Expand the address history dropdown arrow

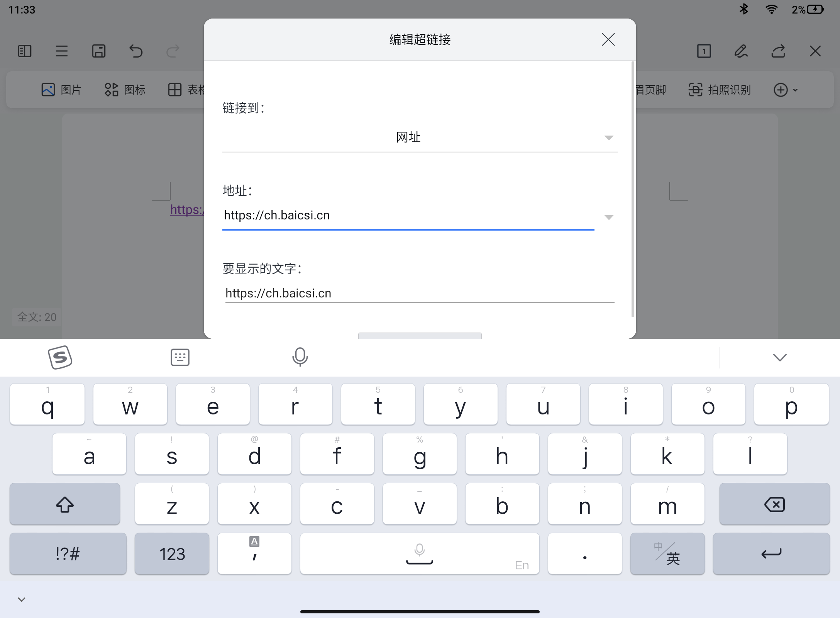609,217
